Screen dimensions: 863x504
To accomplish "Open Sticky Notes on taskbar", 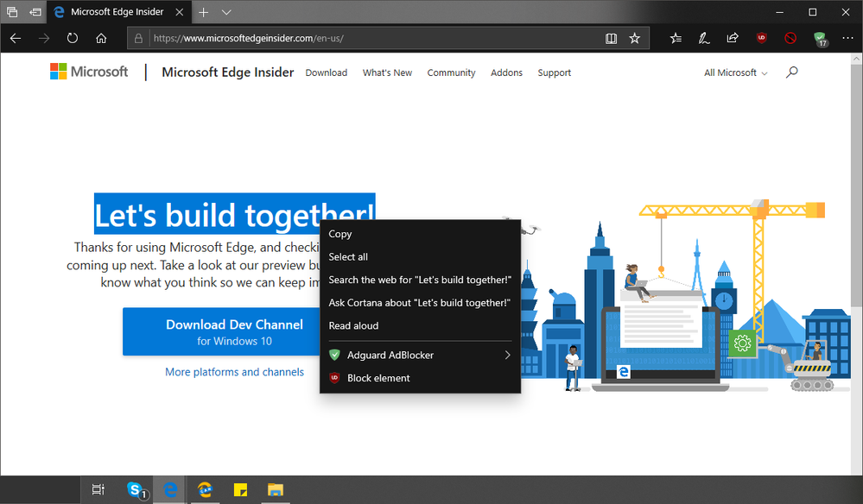I will (x=240, y=489).
